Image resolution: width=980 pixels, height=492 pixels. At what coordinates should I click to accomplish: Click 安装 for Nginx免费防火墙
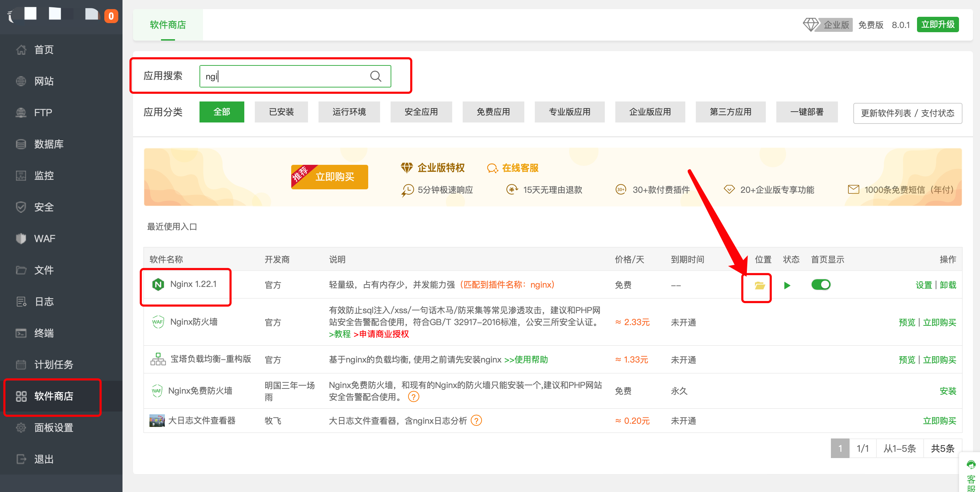point(948,391)
